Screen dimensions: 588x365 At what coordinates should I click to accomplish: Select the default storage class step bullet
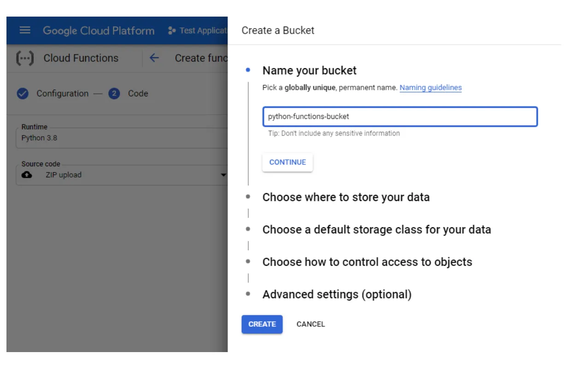[248, 230]
